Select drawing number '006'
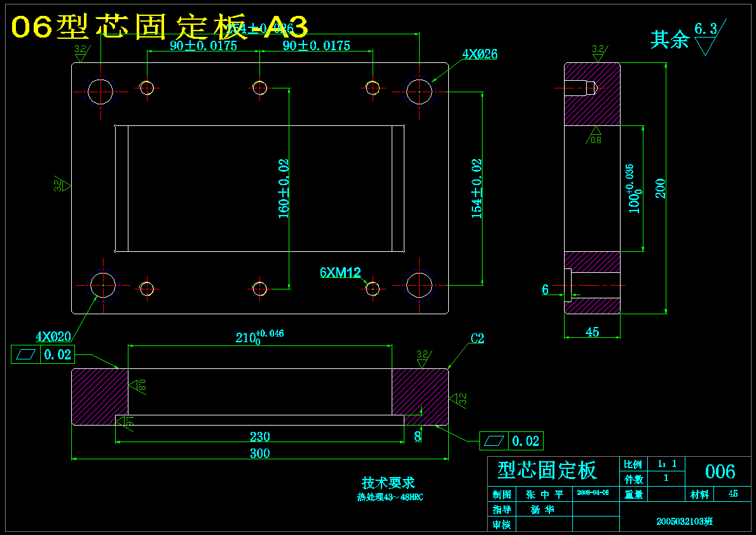Viewport: 756px width, 535px height. (x=720, y=471)
